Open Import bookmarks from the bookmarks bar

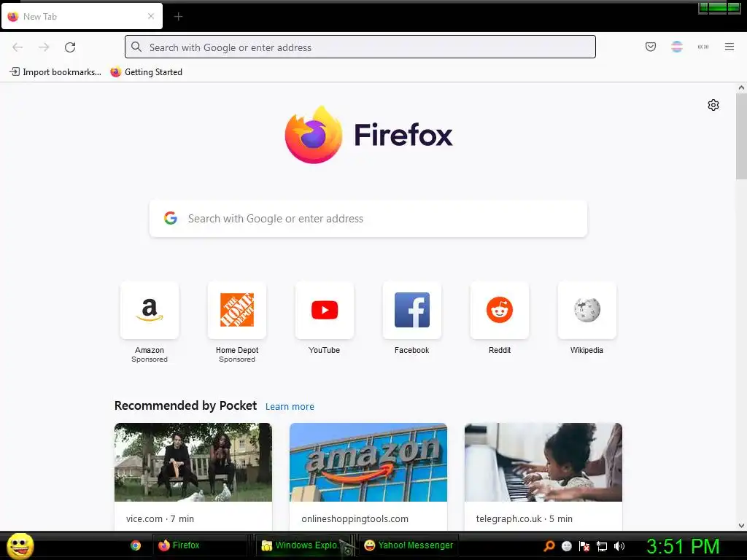click(55, 72)
